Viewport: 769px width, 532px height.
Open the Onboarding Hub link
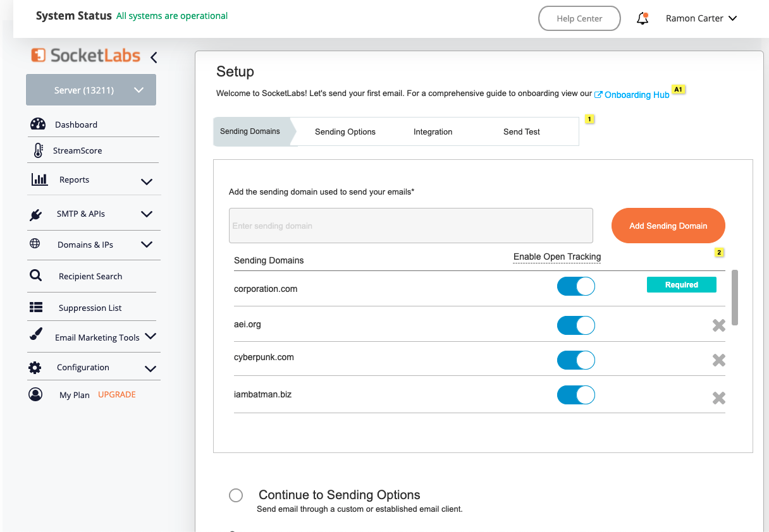point(637,95)
